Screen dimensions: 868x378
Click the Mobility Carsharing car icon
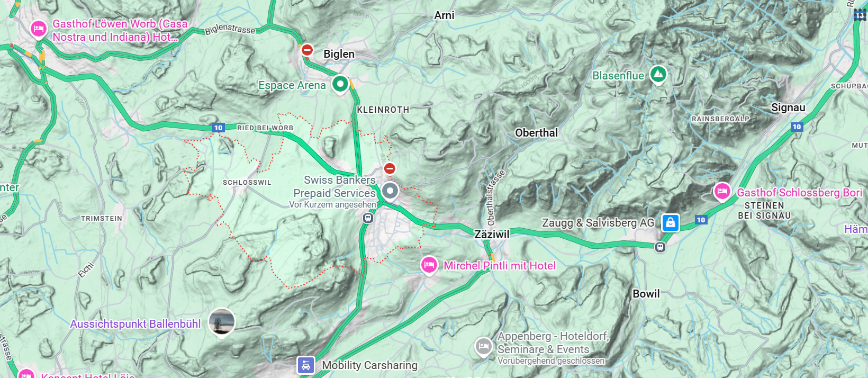coord(306,365)
